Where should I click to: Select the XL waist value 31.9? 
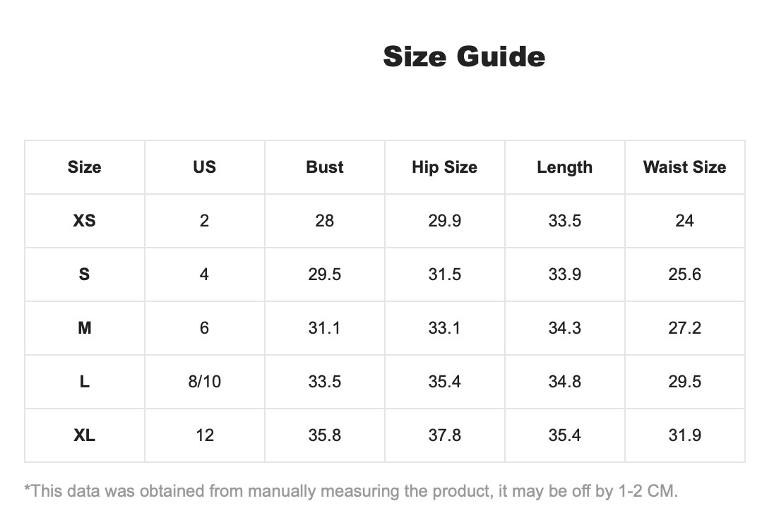(x=684, y=435)
